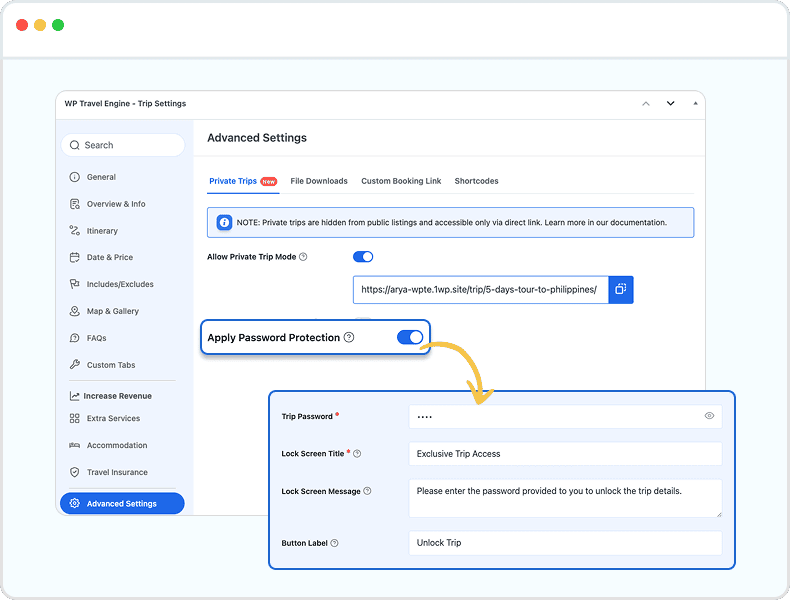Click the search magnifier icon in sidebar
The height and width of the screenshot is (600, 790).
[75, 145]
